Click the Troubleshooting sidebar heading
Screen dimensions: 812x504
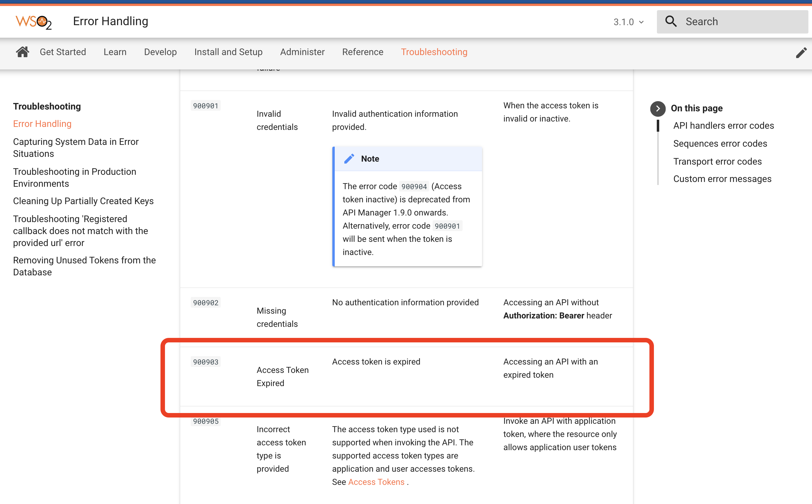47,106
